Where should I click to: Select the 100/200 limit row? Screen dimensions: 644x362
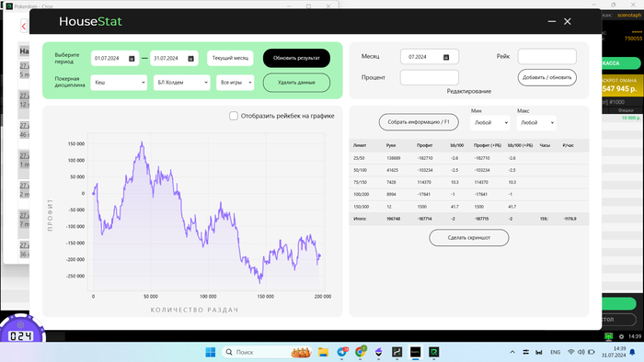(x=469, y=195)
